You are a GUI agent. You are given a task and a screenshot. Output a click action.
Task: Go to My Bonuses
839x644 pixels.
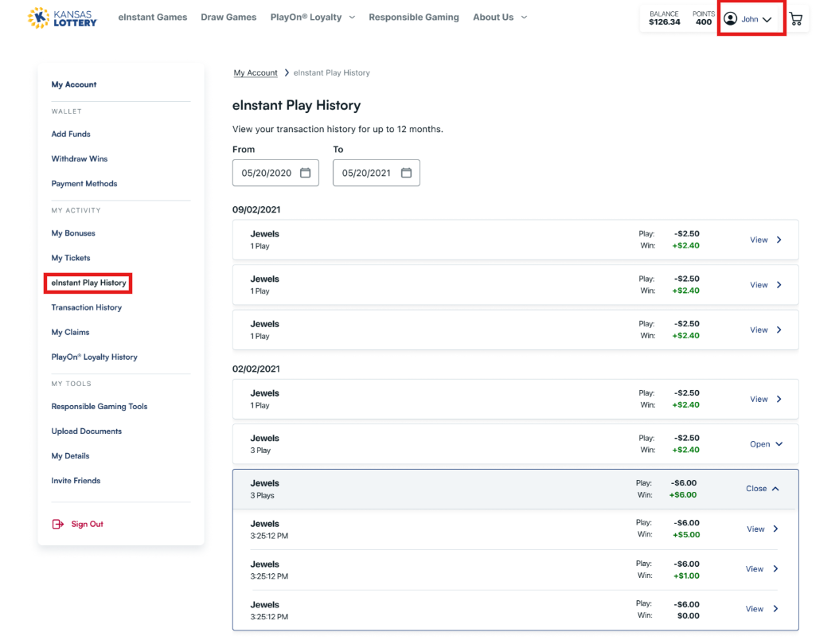(x=73, y=233)
